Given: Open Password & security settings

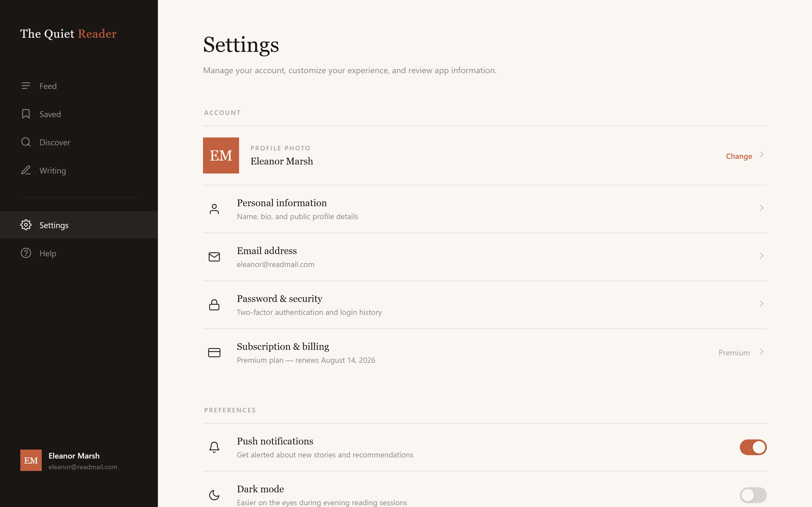Looking at the screenshot, I should pos(485,305).
